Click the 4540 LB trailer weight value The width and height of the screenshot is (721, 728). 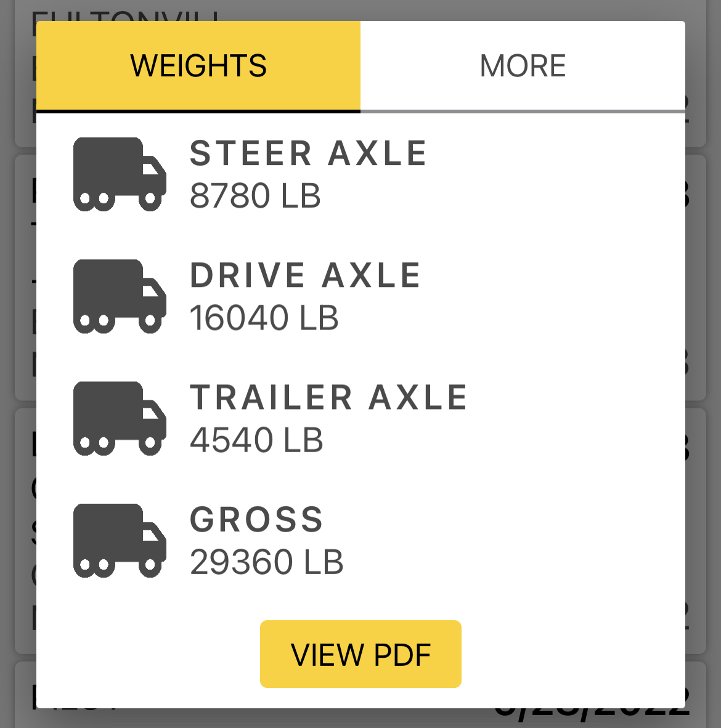click(256, 440)
